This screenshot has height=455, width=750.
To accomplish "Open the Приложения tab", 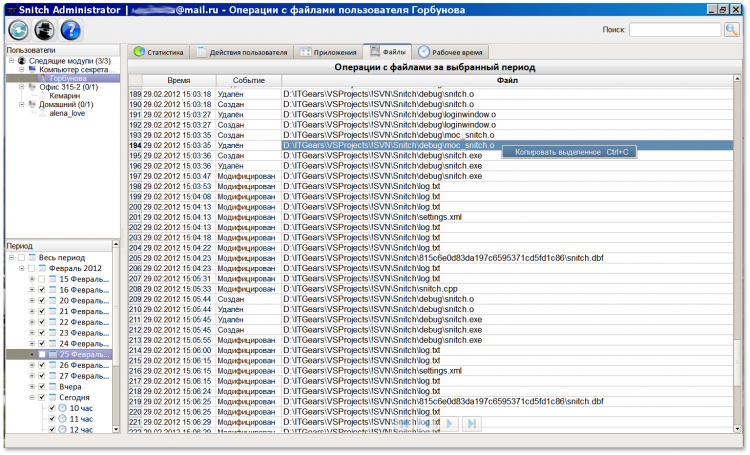I will point(329,52).
